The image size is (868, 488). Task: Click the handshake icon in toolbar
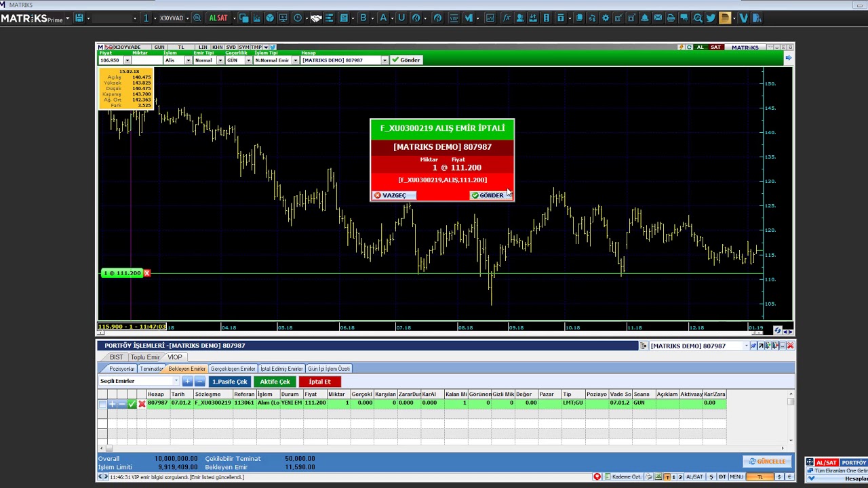[316, 18]
